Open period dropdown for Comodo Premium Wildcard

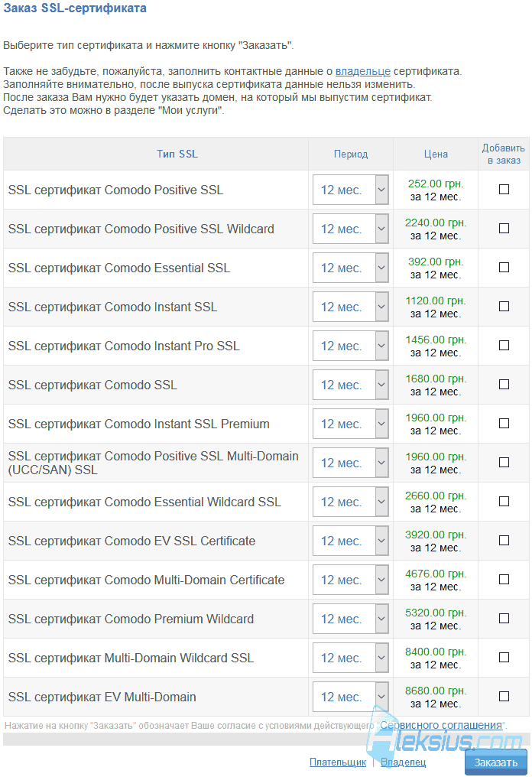pyautogui.click(x=351, y=619)
